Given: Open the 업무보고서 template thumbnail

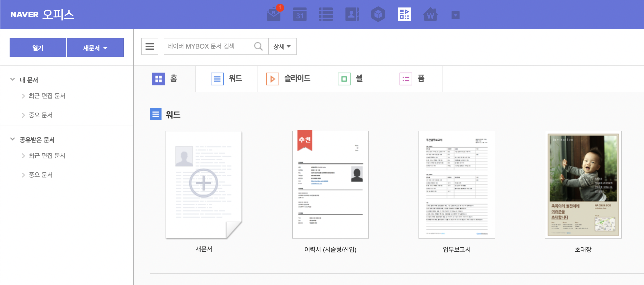Looking at the screenshot, I should 457,185.
